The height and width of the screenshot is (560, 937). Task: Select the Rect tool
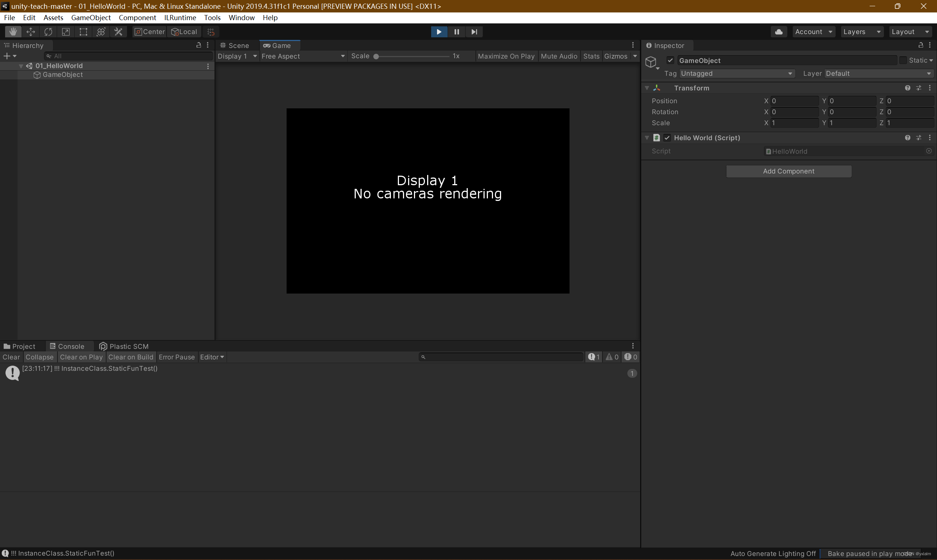(83, 32)
